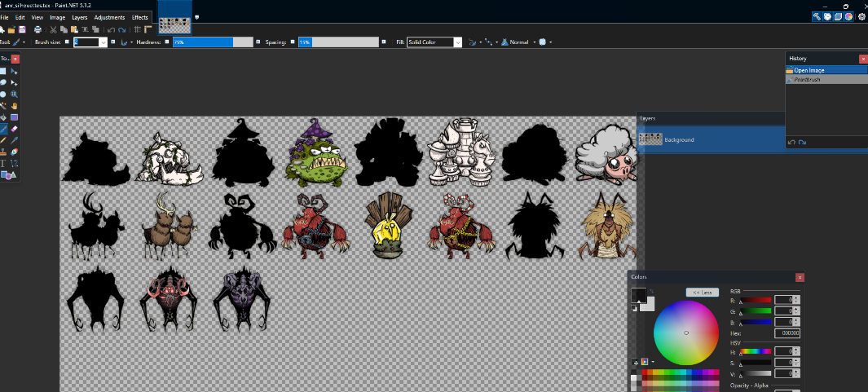
Task: Select the "Open Image" history entry
Action: [x=811, y=70]
